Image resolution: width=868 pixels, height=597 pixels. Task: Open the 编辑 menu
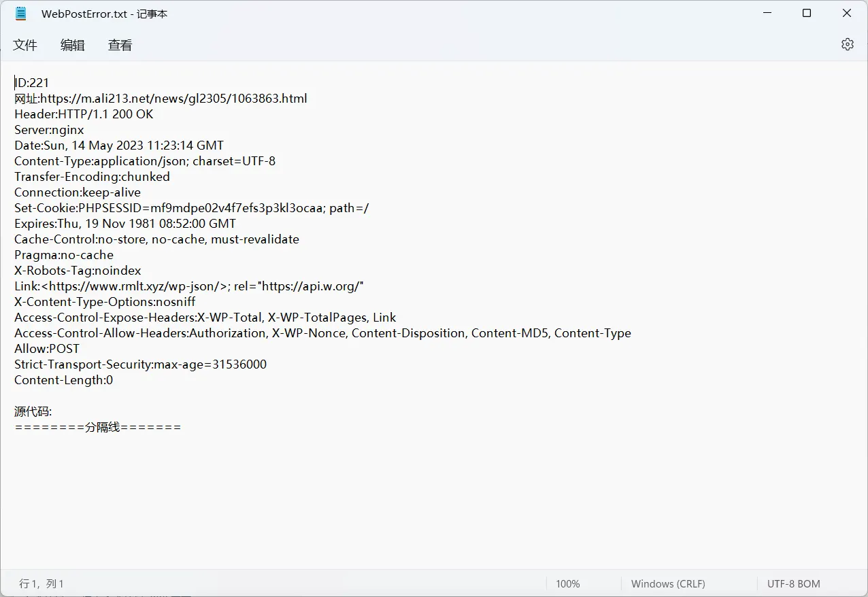73,45
